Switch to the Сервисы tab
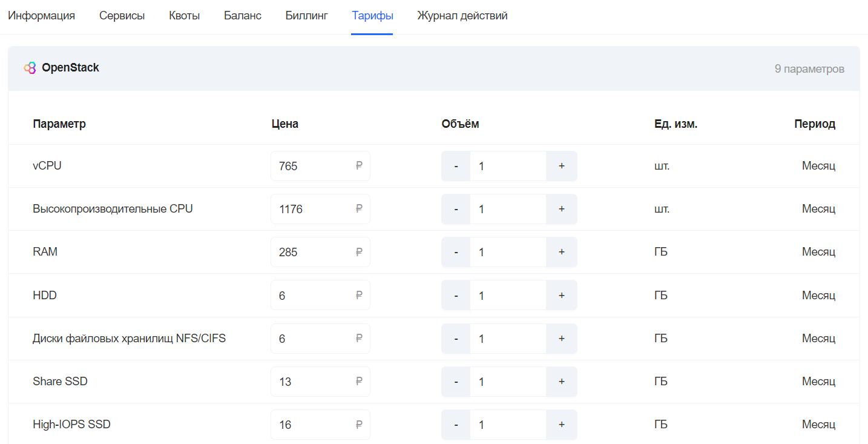This screenshot has width=868, height=444. tap(122, 16)
